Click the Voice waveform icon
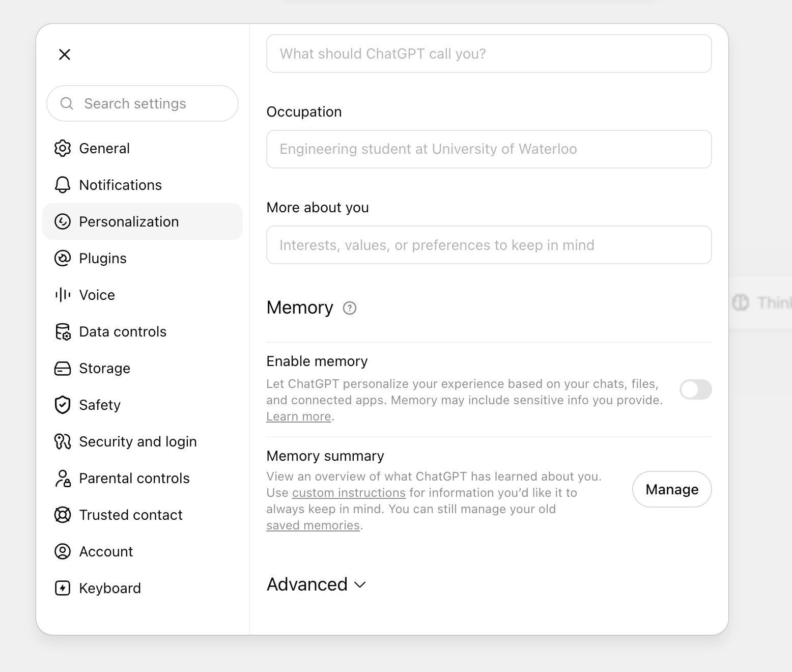The height and width of the screenshot is (672, 792). click(63, 295)
